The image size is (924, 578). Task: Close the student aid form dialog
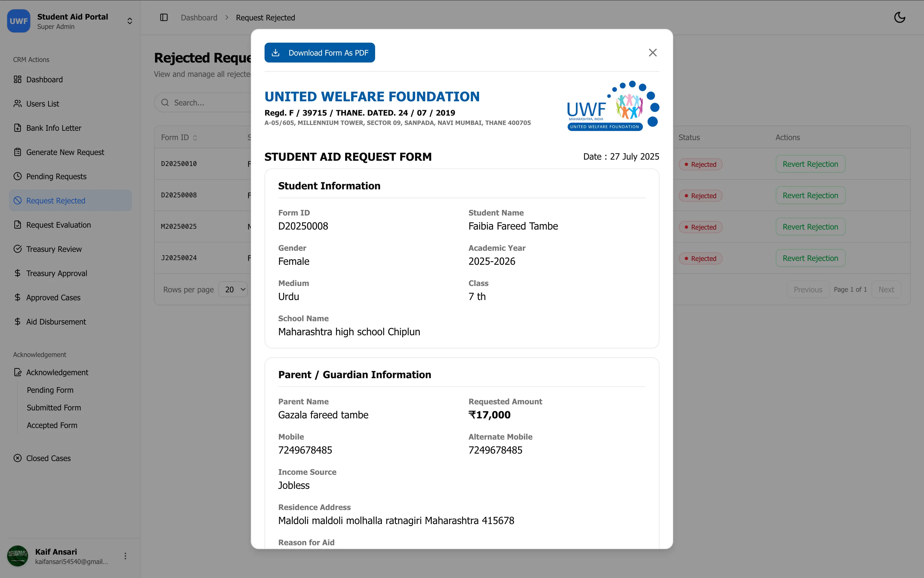[x=653, y=53]
